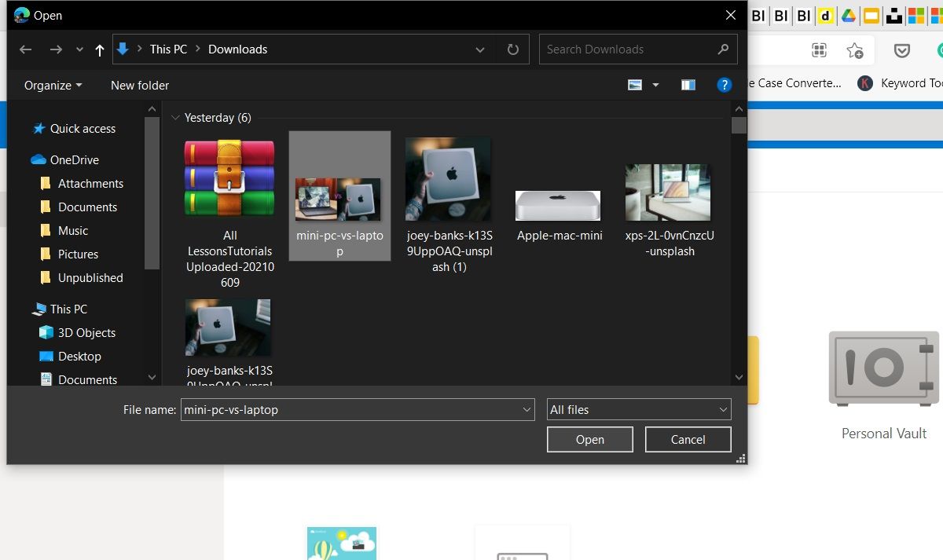This screenshot has width=943, height=560.
Task: Open the file dialog help icon
Action: tap(724, 85)
